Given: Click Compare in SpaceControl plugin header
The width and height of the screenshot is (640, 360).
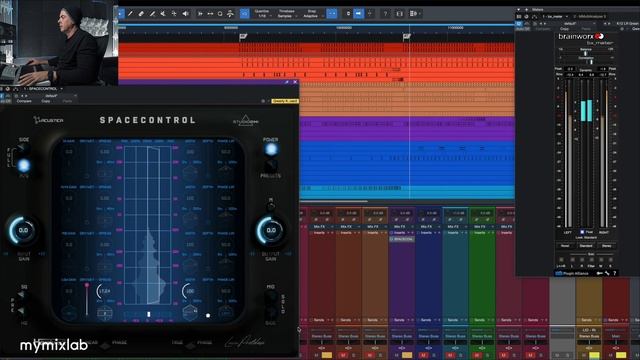Looking at the screenshot, I should click(24, 101).
